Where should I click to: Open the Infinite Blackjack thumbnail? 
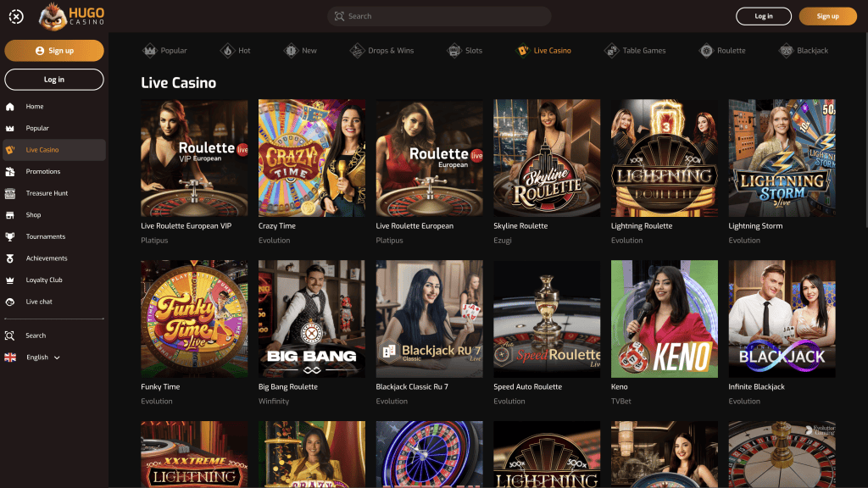[x=782, y=319]
